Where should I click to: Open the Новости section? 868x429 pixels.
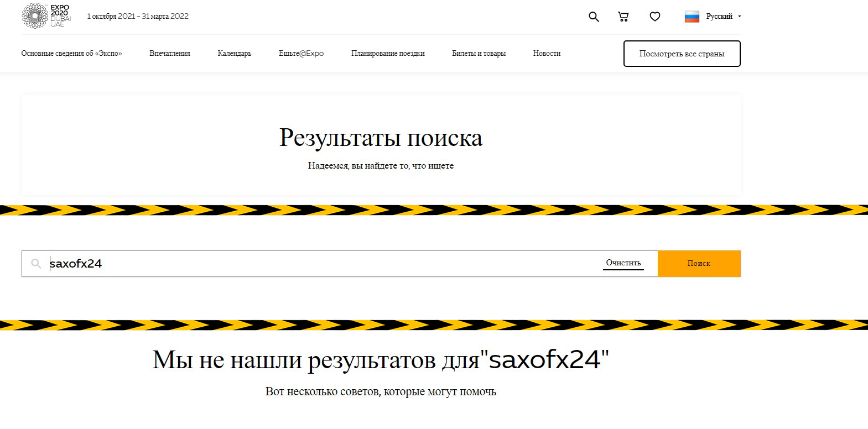[547, 54]
